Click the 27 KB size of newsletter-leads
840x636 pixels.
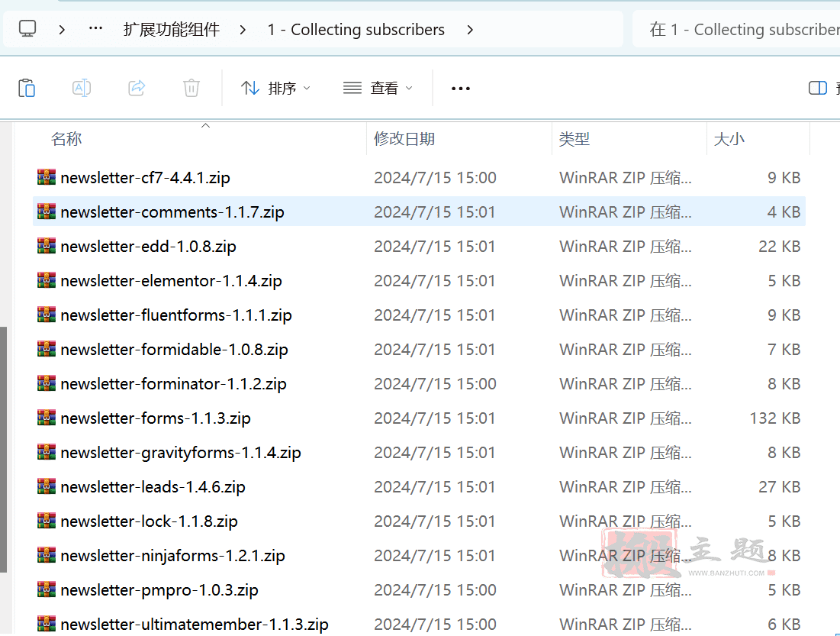[x=780, y=487]
